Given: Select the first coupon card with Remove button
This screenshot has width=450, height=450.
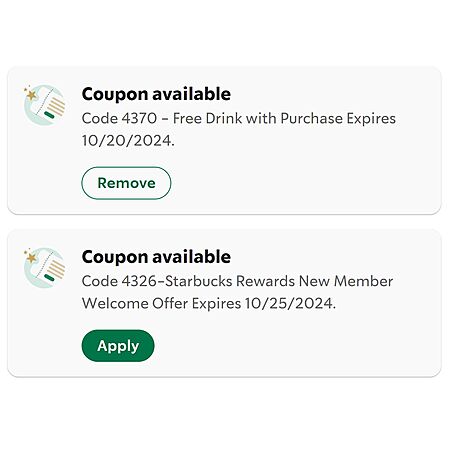Looking at the screenshot, I should 224,140.
